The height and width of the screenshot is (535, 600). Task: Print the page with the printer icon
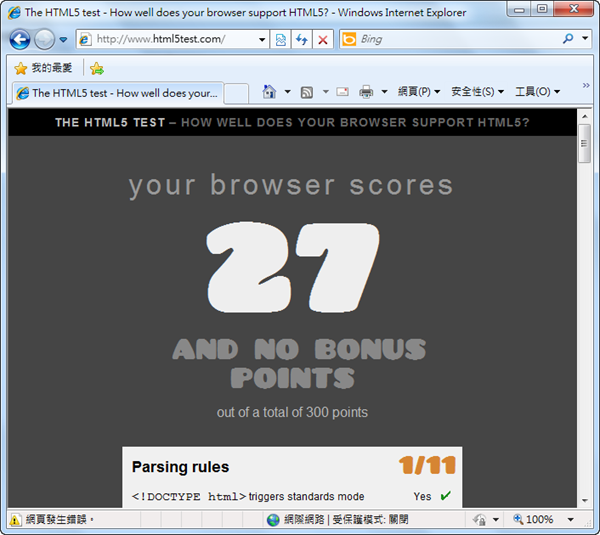point(366,92)
